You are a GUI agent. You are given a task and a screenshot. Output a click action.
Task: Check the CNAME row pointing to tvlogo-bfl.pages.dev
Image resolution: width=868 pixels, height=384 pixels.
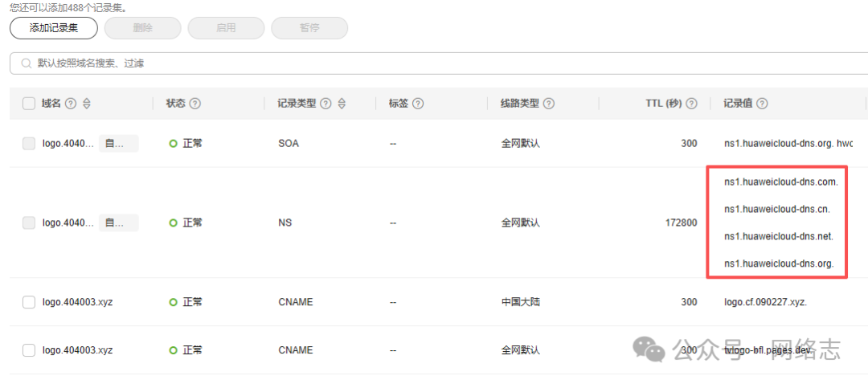coord(29,350)
